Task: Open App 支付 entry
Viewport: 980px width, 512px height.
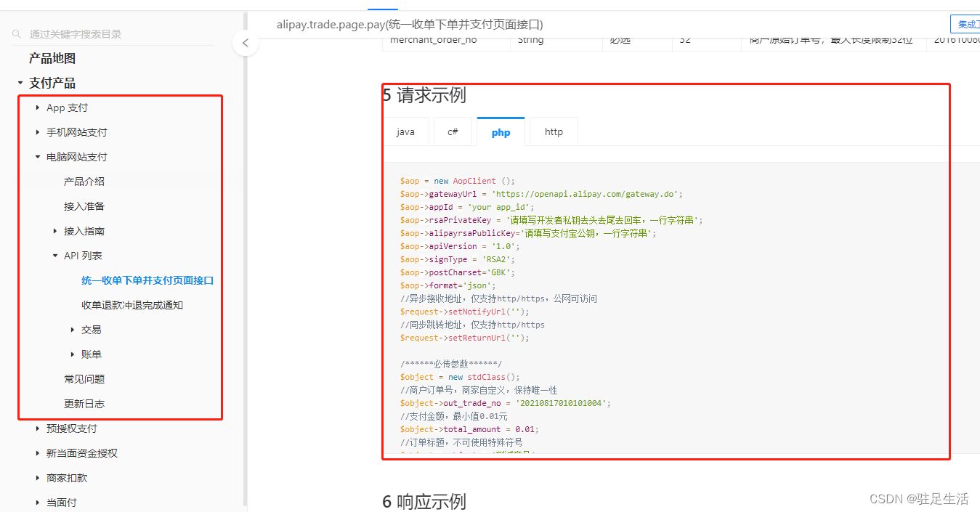Action: pos(67,107)
